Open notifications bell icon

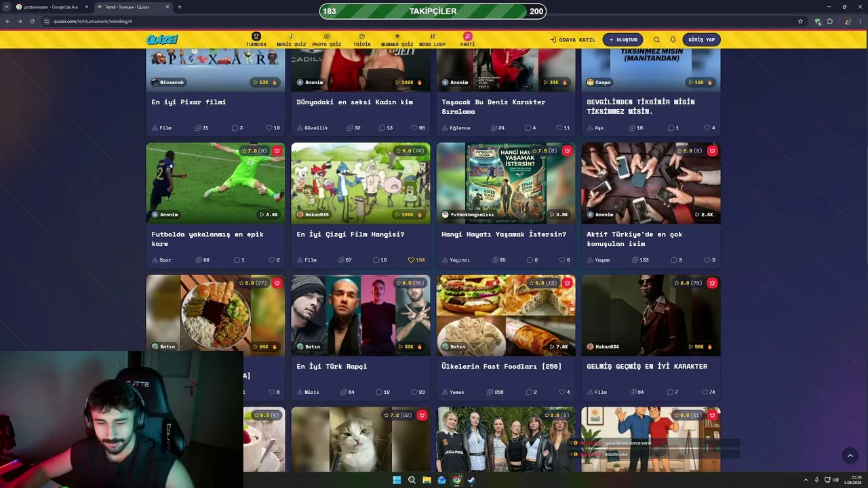coord(673,40)
